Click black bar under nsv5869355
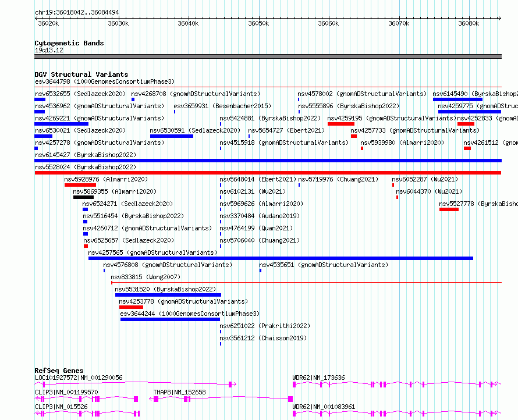Image resolution: width=518 pixels, height=420 pixels. 84,197
